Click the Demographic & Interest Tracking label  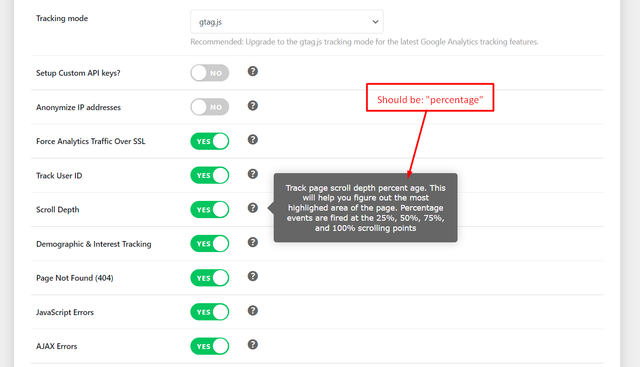pyautogui.click(x=93, y=244)
